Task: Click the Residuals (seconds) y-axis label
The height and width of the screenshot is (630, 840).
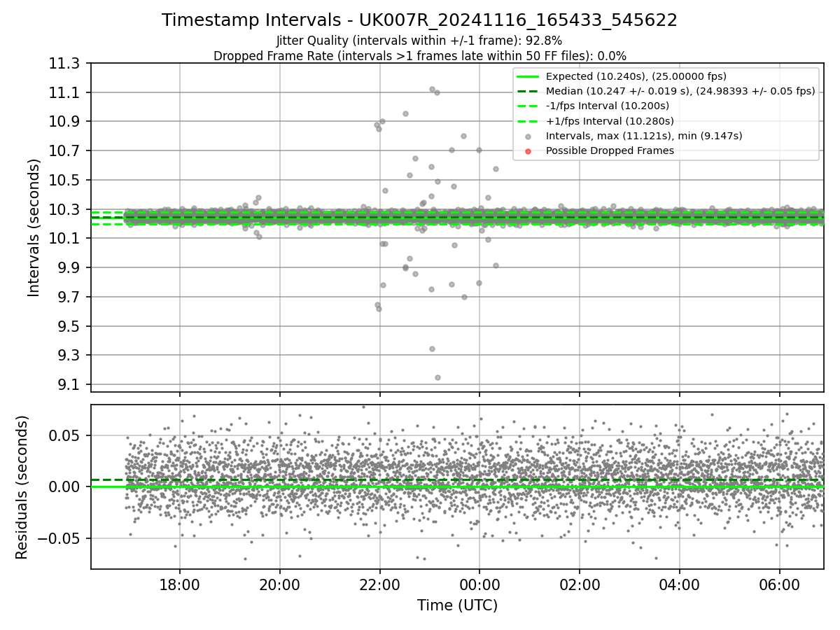Action: pyautogui.click(x=22, y=486)
